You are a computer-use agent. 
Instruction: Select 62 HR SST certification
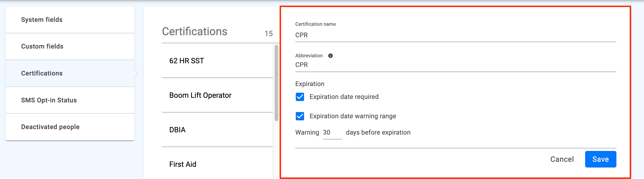tap(217, 61)
